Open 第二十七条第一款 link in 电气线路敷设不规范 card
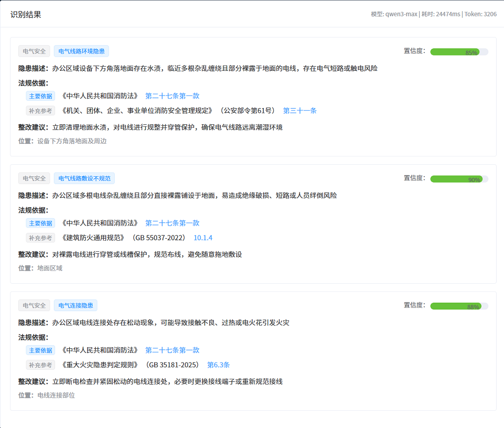This screenshot has height=428, width=504. [x=172, y=223]
